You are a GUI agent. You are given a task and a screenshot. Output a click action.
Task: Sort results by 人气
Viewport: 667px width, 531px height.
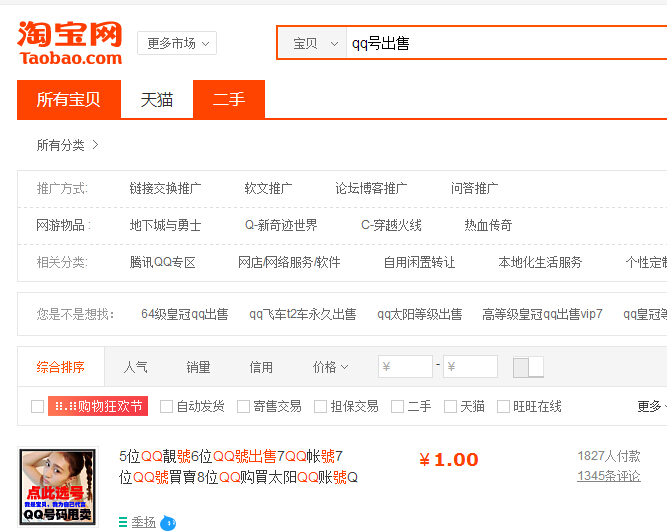click(x=135, y=367)
